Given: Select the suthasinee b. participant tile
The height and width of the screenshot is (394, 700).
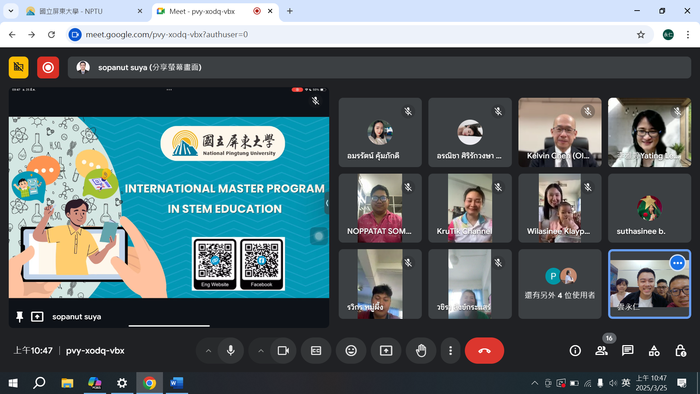Looking at the screenshot, I should click(650, 208).
